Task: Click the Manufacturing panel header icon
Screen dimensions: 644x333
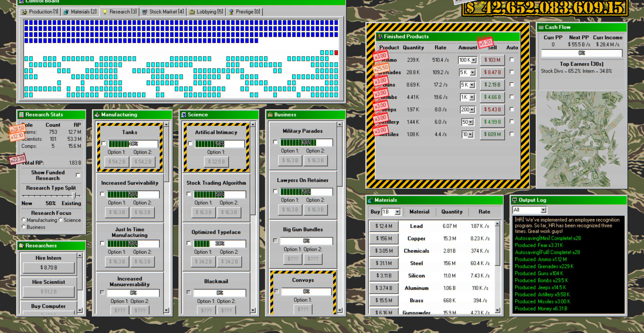Action: [97, 115]
